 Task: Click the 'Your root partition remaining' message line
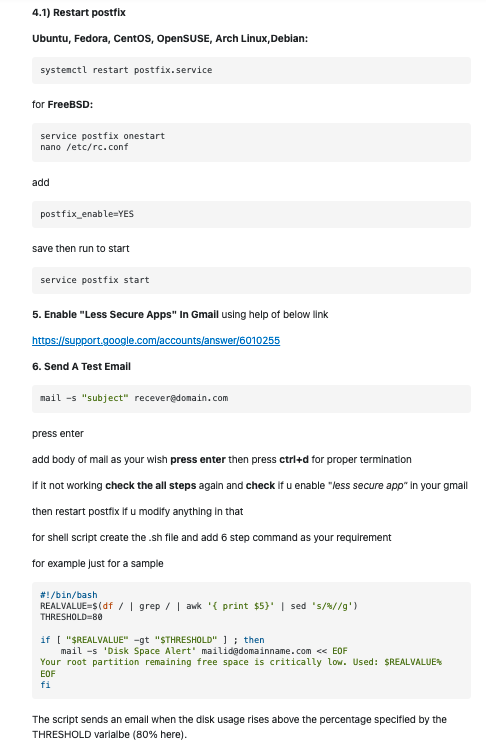[x=241, y=662]
